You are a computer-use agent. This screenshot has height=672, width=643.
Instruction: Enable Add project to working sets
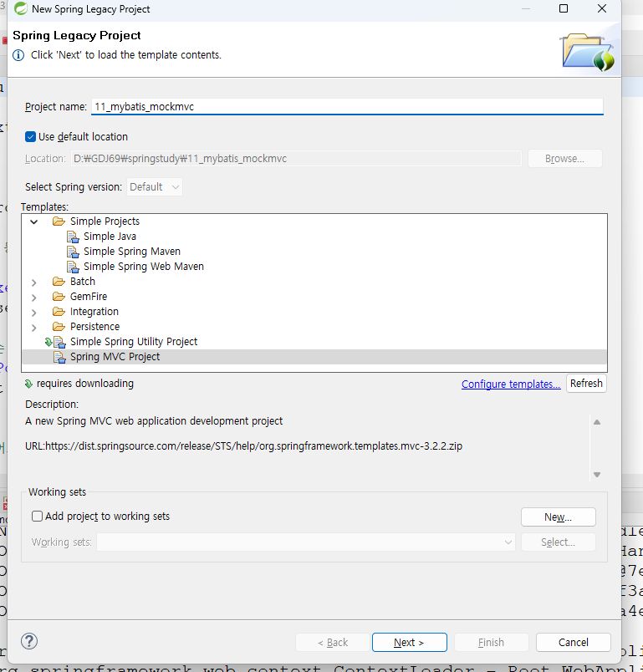pyautogui.click(x=38, y=516)
